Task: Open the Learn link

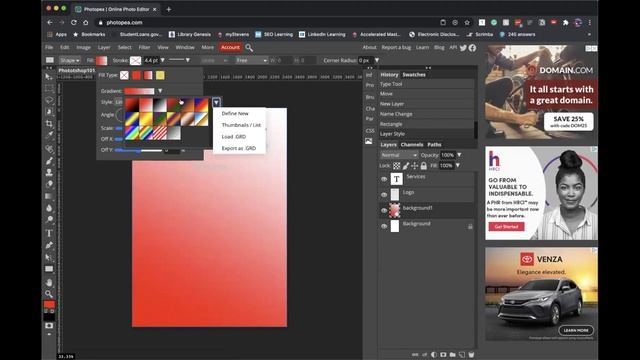Action: pos(422,47)
